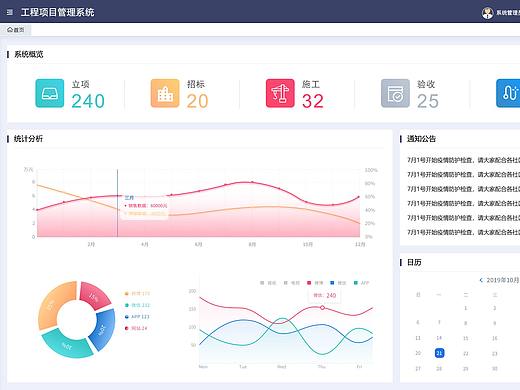The image size is (520, 390).
Task: Click the 立项 teal tray icon
Action: pos(50,93)
